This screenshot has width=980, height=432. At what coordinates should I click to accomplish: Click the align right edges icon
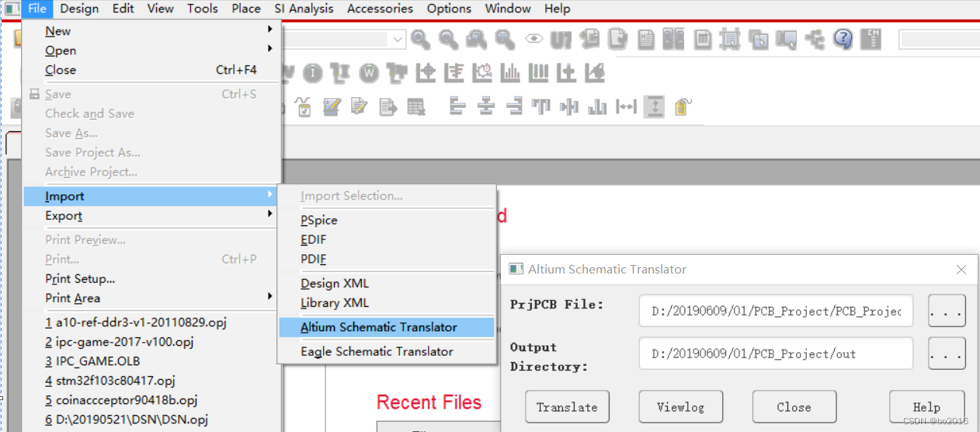tap(513, 106)
